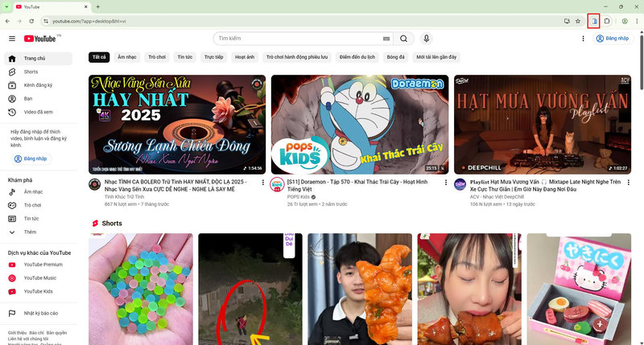Close the YouTube browser tab

click(x=86, y=6)
